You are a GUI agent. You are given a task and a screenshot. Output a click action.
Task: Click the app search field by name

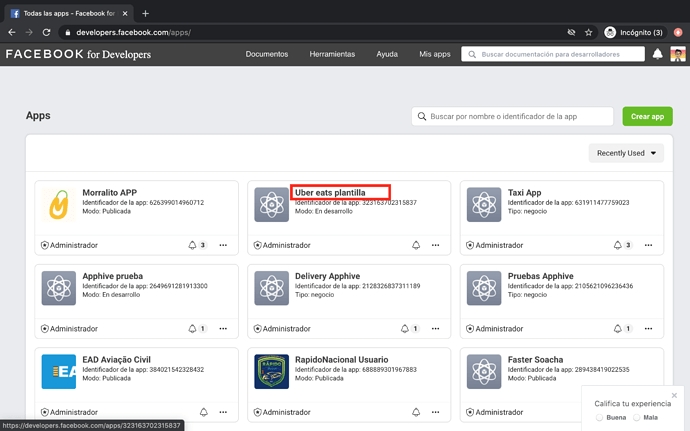tap(513, 117)
